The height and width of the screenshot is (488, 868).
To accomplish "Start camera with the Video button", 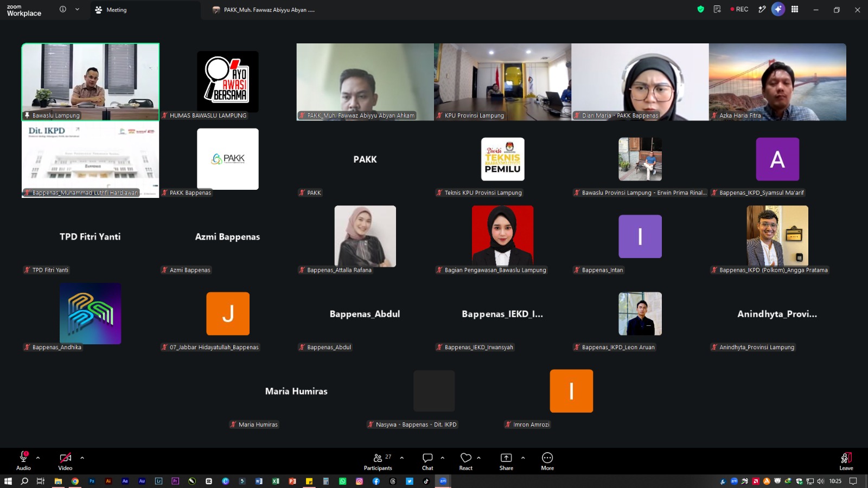I will pos(65,461).
